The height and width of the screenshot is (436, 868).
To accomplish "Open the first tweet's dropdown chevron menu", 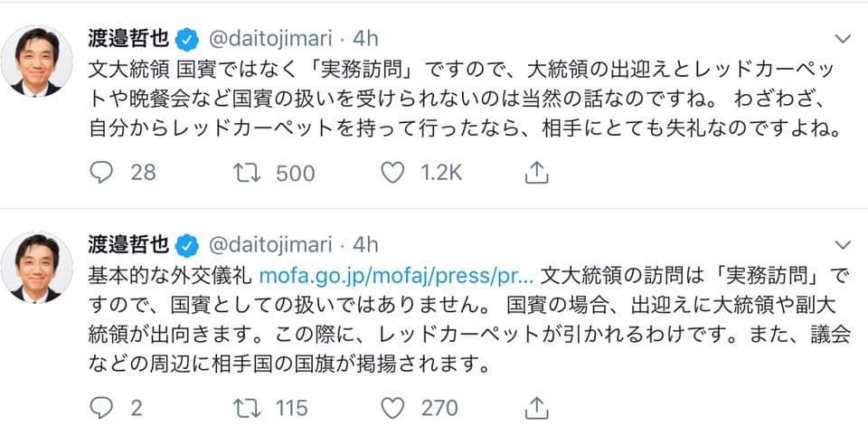I will (x=841, y=39).
